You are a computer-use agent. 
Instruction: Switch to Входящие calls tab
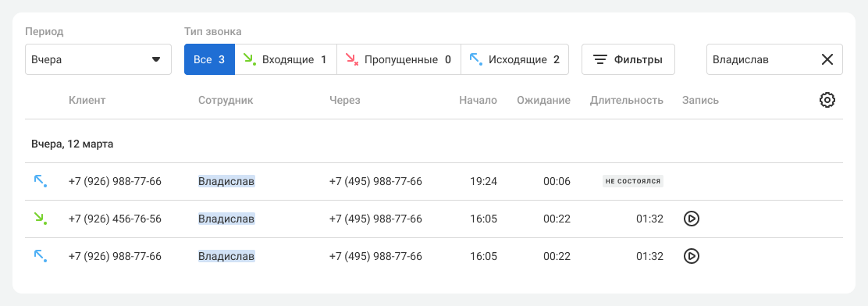(x=286, y=59)
